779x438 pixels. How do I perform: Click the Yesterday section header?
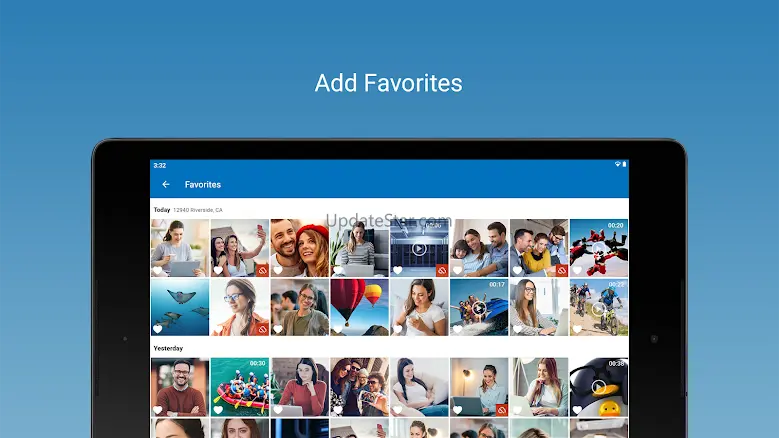click(x=168, y=348)
